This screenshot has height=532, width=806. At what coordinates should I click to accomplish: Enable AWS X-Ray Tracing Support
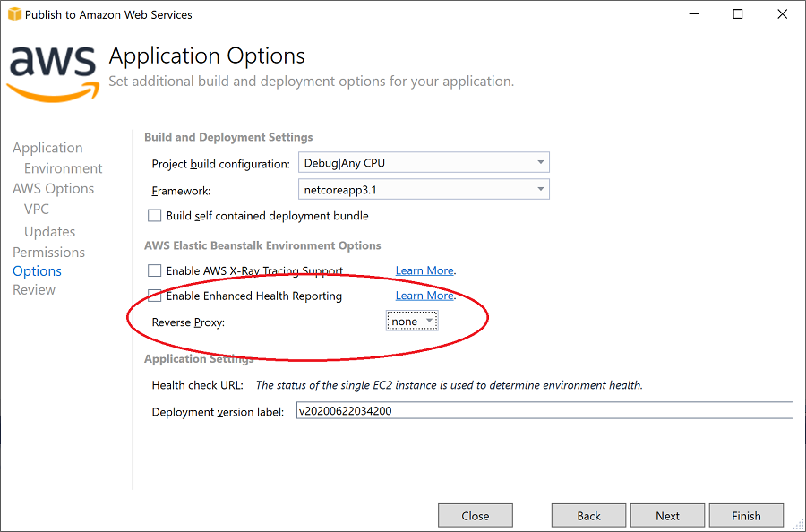point(152,270)
